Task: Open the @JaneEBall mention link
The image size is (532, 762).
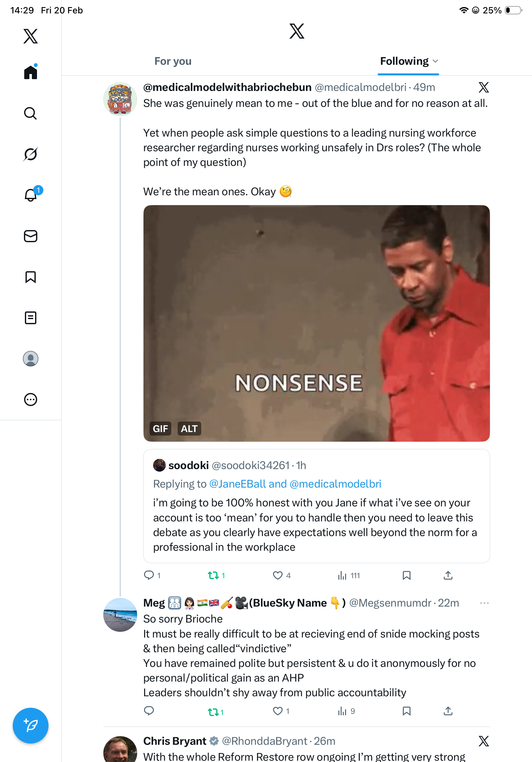Action: [238, 484]
